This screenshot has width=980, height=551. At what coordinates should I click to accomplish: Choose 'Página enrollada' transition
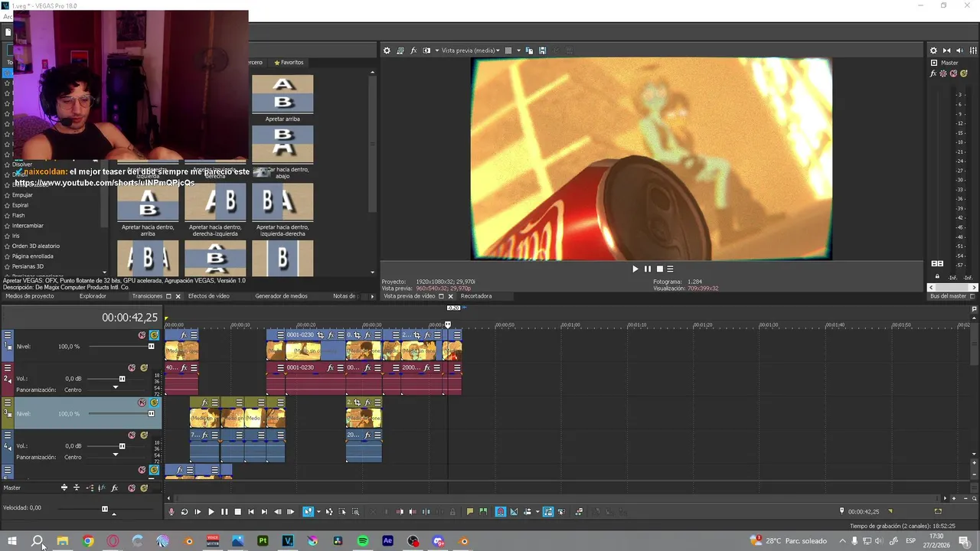(x=32, y=256)
